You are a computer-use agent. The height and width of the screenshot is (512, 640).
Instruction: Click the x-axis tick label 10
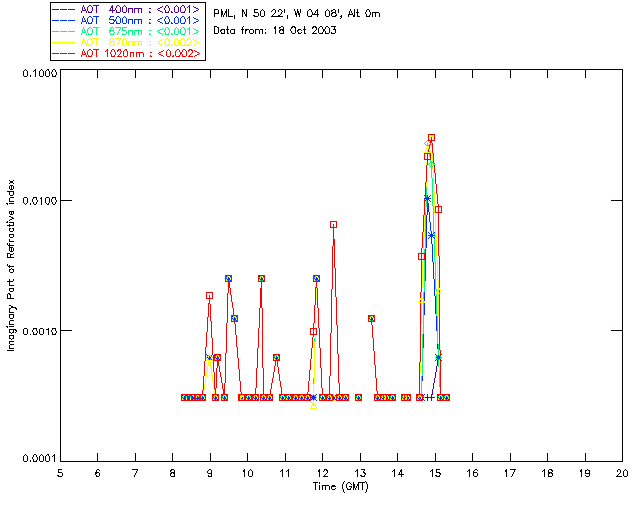[x=247, y=474]
